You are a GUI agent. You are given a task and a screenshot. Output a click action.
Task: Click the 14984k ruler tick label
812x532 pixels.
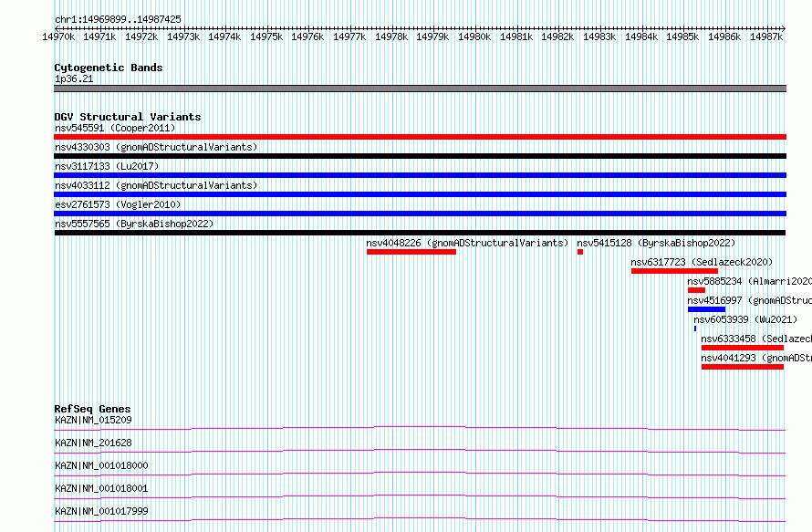tap(641, 37)
